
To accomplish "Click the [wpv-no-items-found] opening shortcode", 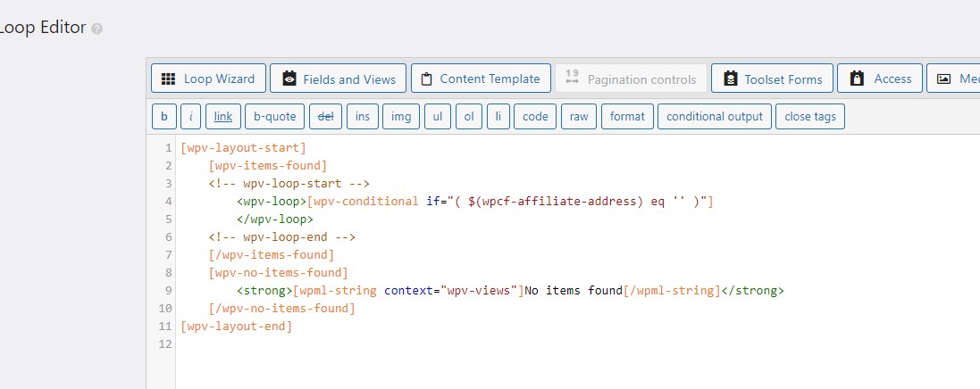I will pos(278,272).
